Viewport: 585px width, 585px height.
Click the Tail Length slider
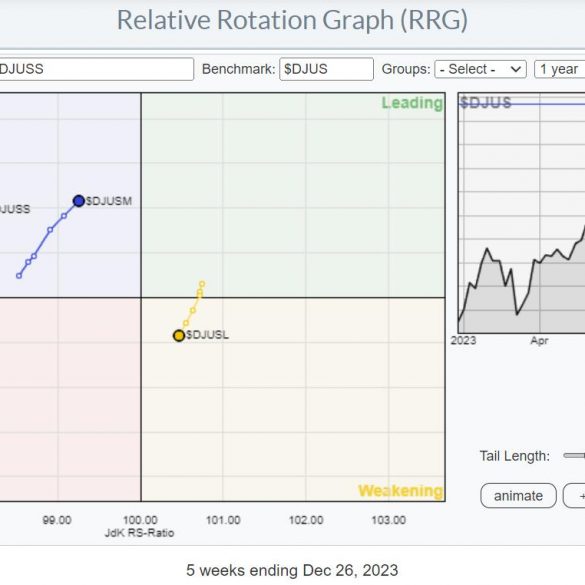pyautogui.click(x=574, y=456)
